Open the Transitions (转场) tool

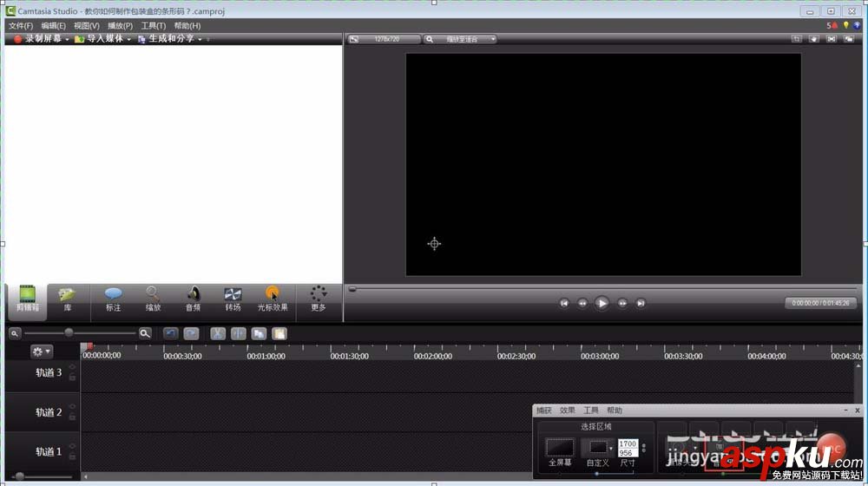click(233, 299)
